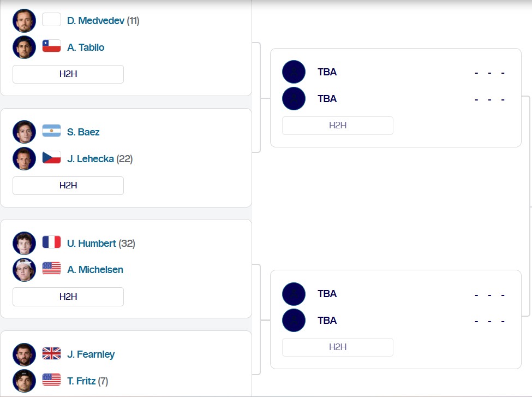The width and height of the screenshot is (532, 397).
Task: Click the France flag next to Humbert
Action: (51, 242)
